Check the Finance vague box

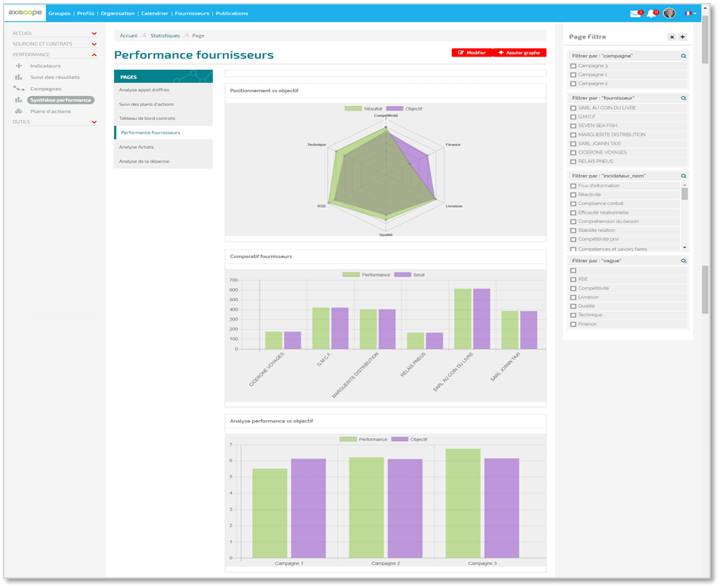click(x=573, y=324)
